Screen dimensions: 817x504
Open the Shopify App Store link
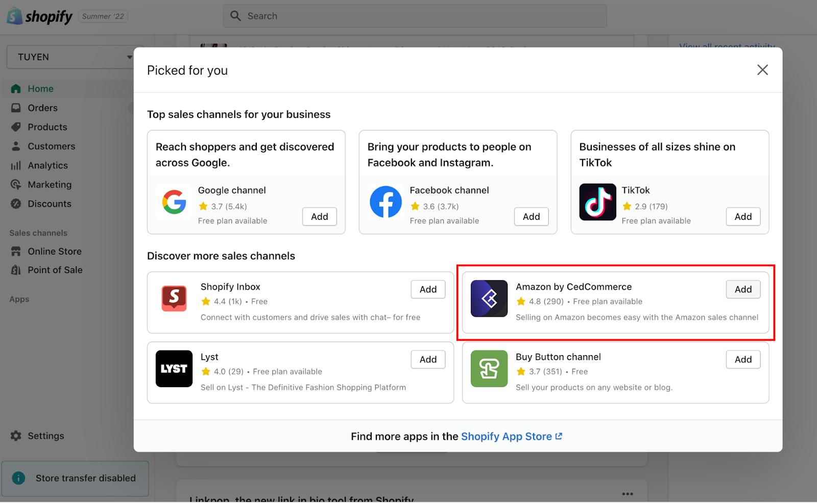point(512,437)
